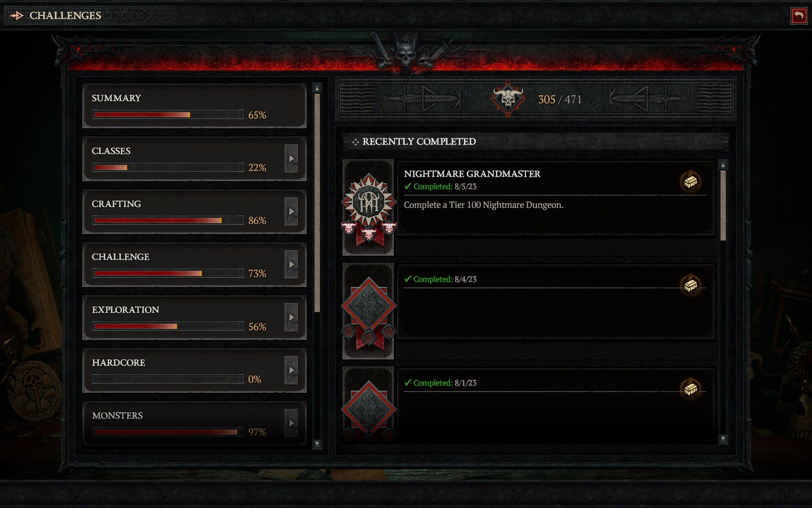Click the recently completed scroll down arrow

723,439
